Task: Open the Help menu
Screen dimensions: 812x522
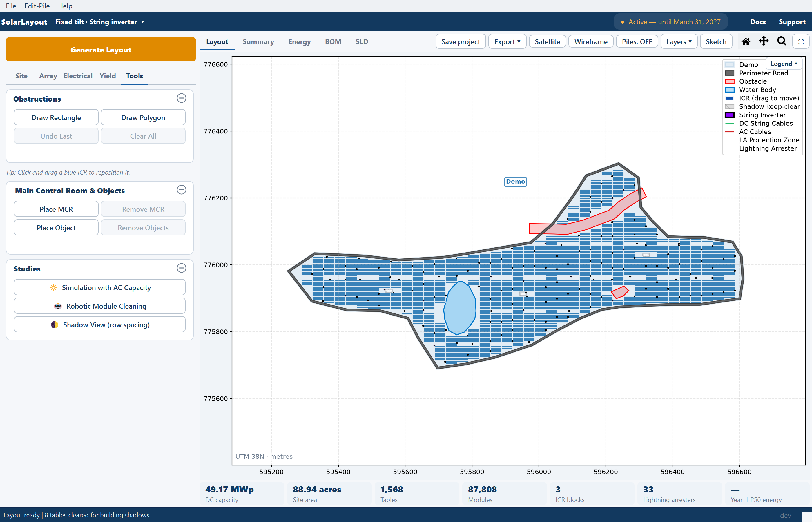Action: tap(65, 6)
